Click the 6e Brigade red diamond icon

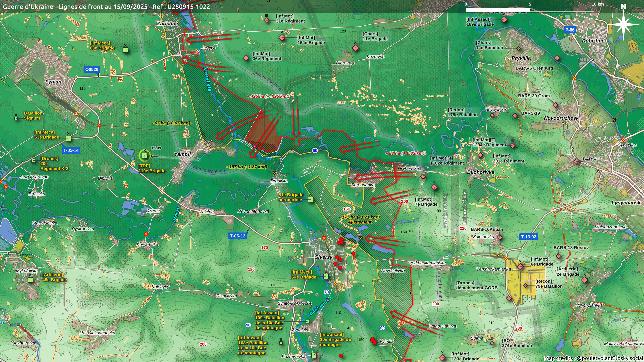coord(520,267)
